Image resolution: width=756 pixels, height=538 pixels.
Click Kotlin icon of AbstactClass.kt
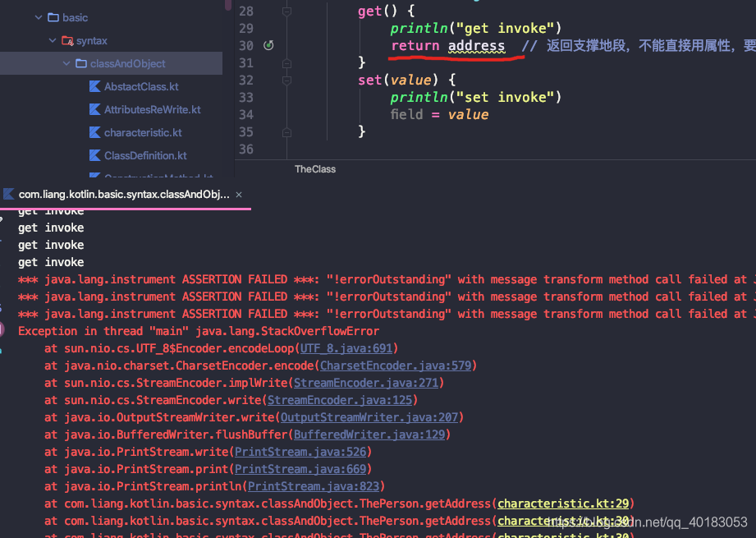(95, 87)
